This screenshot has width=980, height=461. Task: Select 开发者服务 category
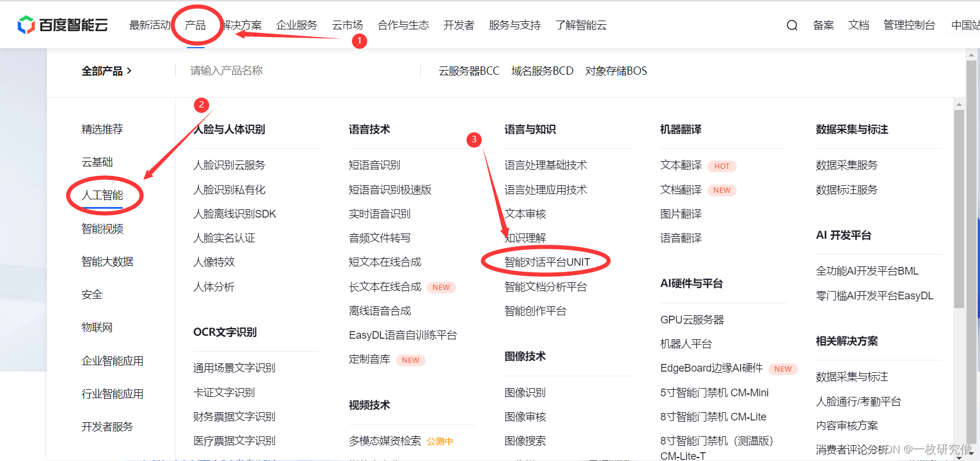tap(108, 427)
